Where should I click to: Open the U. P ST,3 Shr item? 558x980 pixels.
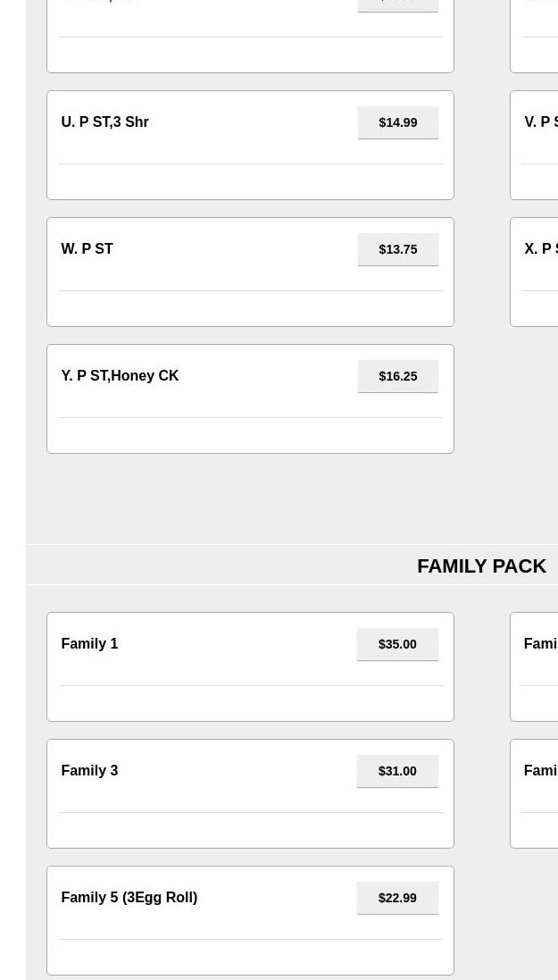click(x=104, y=122)
